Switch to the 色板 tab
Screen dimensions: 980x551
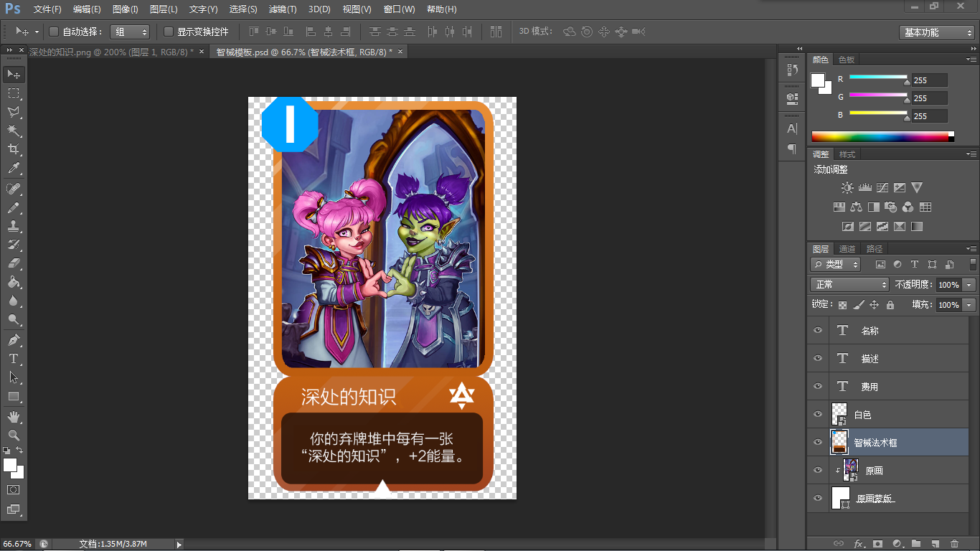[847, 60]
